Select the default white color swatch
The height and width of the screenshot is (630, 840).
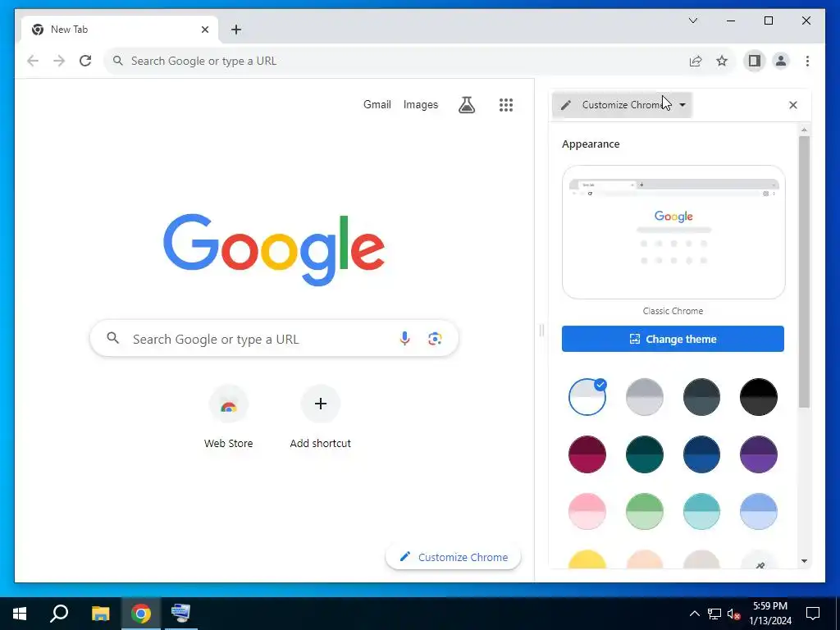point(587,397)
